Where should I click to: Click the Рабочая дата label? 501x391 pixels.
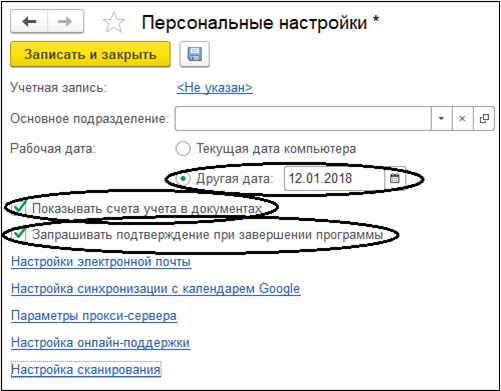click(x=53, y=149)
